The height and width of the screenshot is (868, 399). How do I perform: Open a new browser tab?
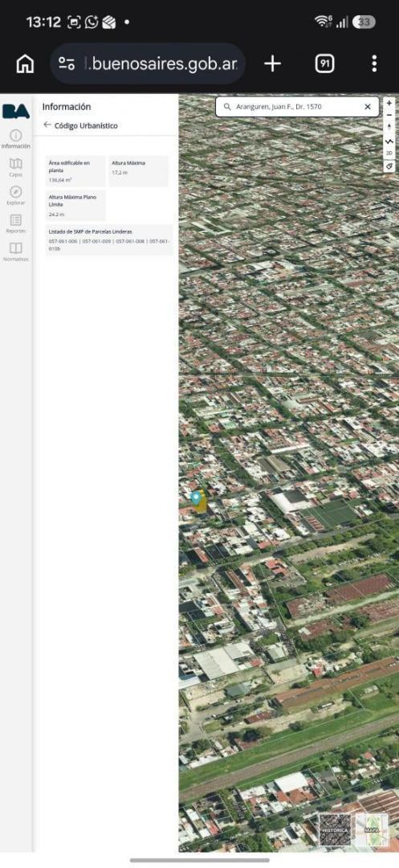[272, 63]
